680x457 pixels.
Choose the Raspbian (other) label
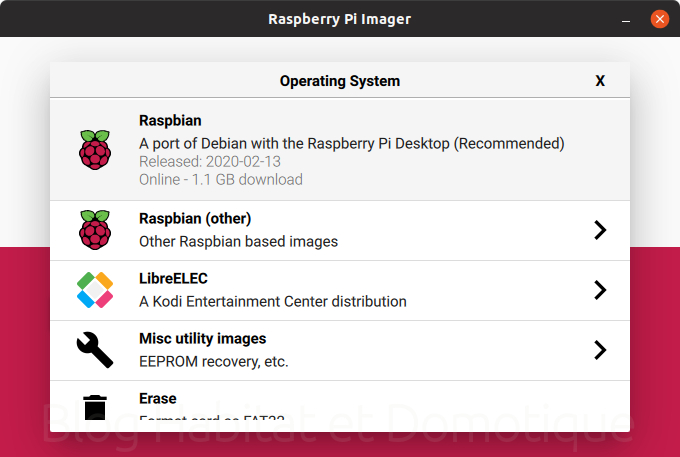[195, 219]
